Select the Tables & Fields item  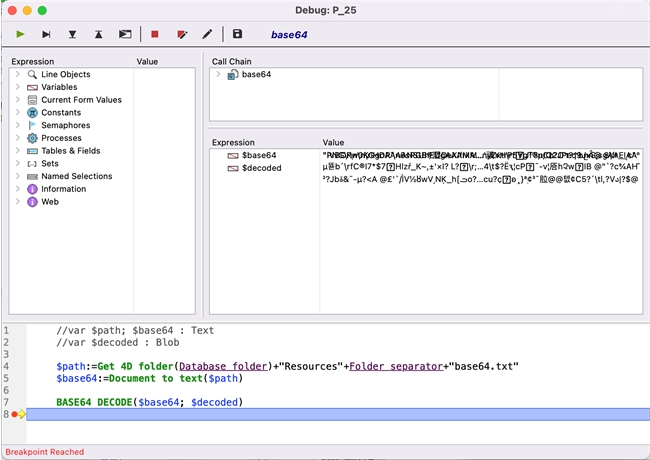(70, 151)
